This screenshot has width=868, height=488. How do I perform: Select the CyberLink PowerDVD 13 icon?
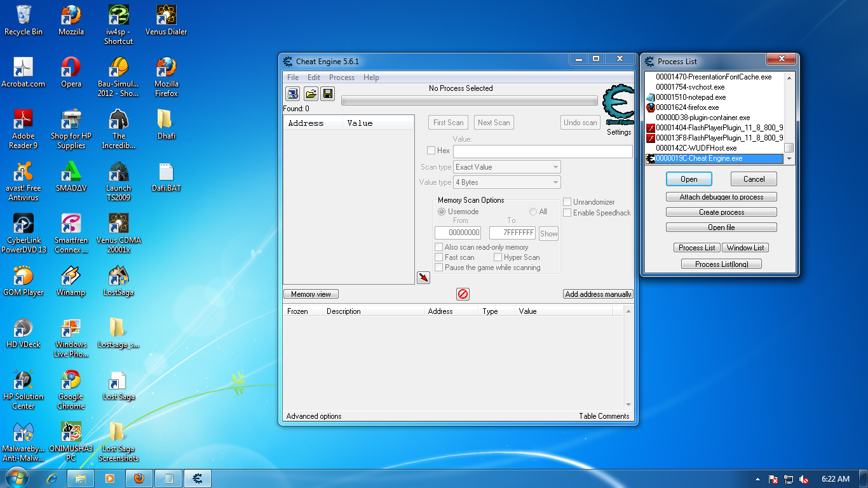[x=24, y=233]
